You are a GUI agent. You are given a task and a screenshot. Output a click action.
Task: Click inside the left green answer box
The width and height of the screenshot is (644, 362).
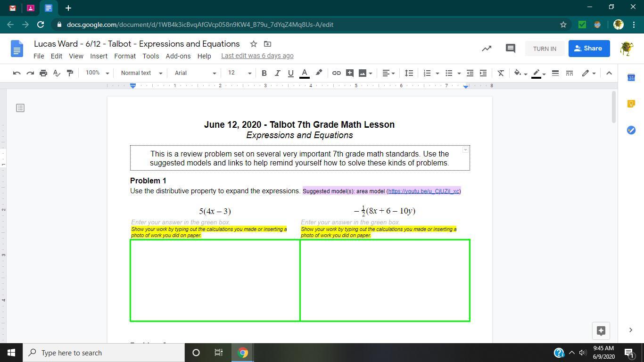click(215, 280)
